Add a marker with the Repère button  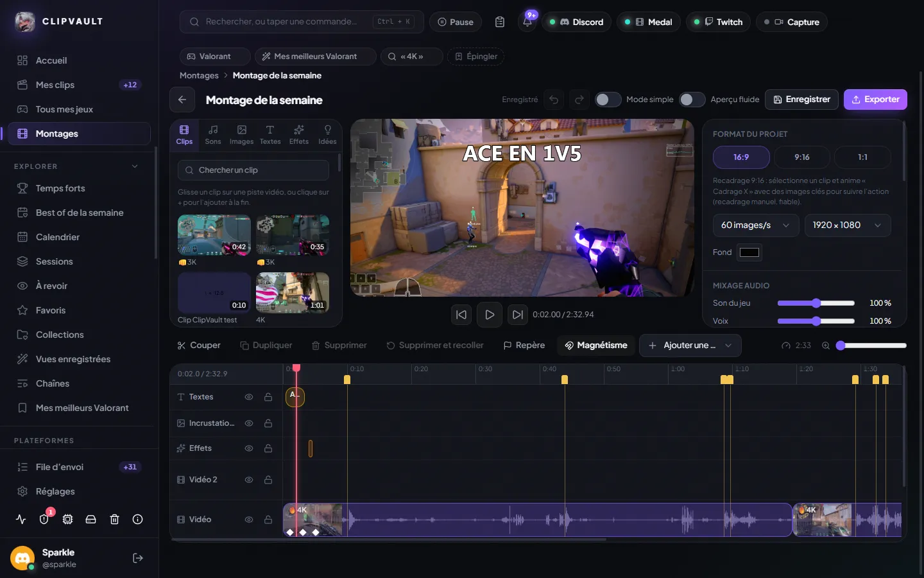pyautogui.click(x=524, y=346)
